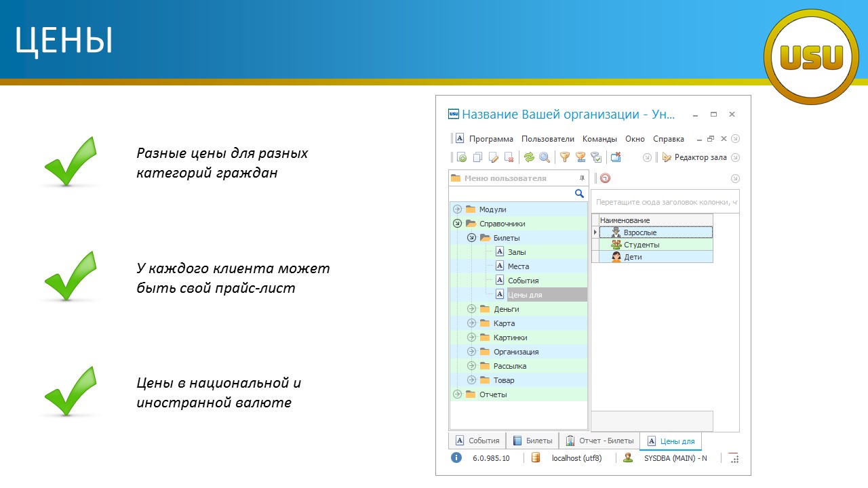Image resolution: width=868 pixels, height=488 pixels.
Task: Click the resize grip icon in status bar
Action: 733,457
